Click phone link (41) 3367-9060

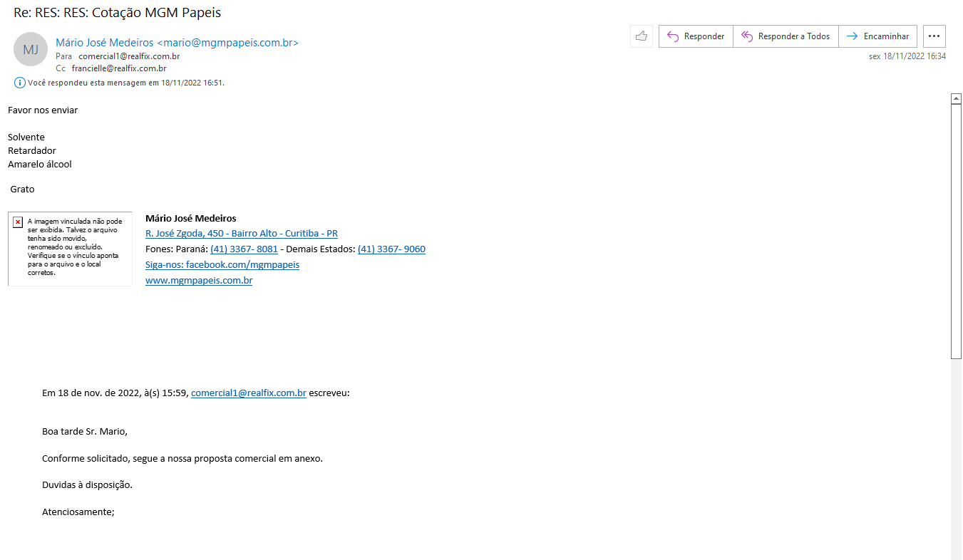click(x=391, y=249)
